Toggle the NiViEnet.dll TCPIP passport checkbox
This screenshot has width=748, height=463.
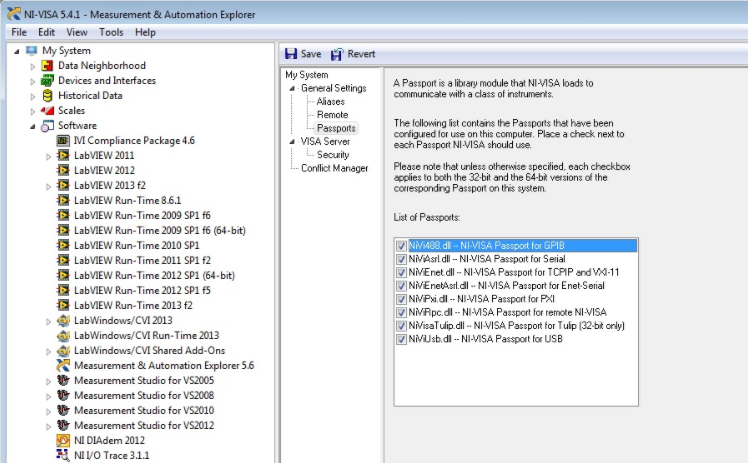[401, 273]
